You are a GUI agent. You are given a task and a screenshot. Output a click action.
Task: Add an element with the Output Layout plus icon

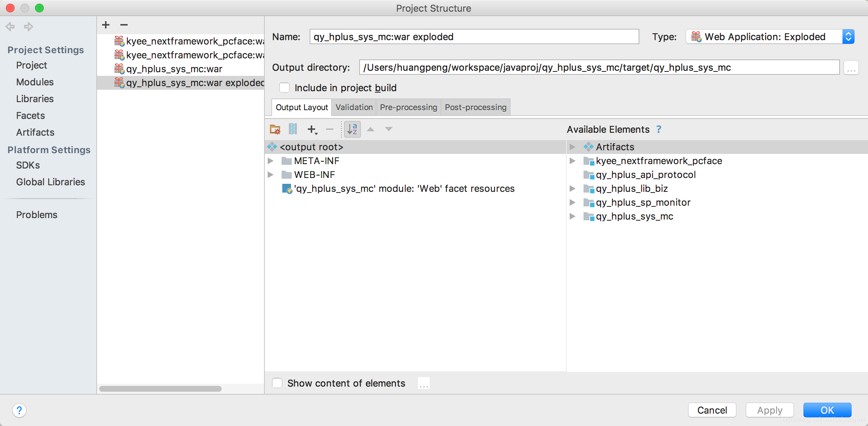tap(312, 129)
